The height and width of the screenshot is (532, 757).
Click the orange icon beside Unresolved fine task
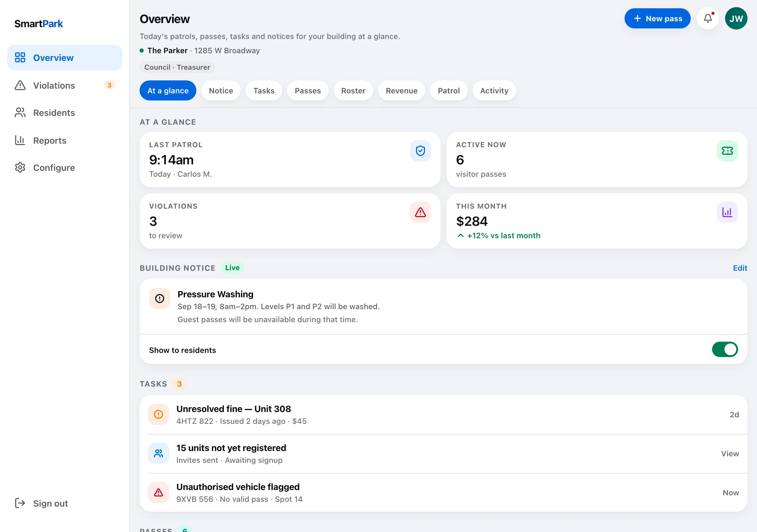(x=158, y=414)
